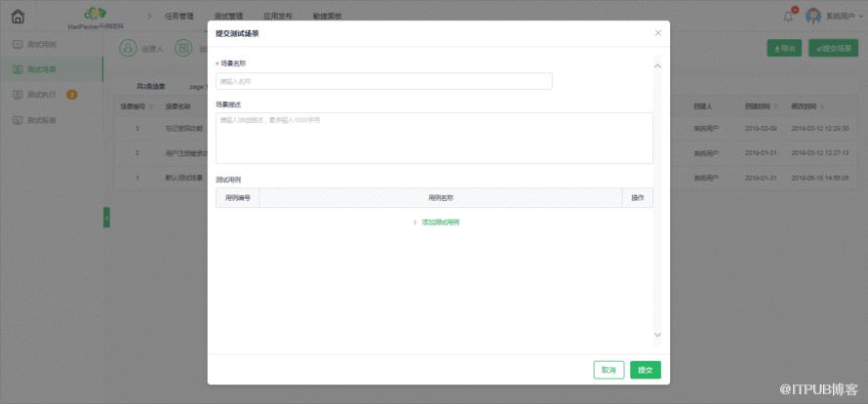
Task: Click the 用例编号 column header
Action: (238, 198)
